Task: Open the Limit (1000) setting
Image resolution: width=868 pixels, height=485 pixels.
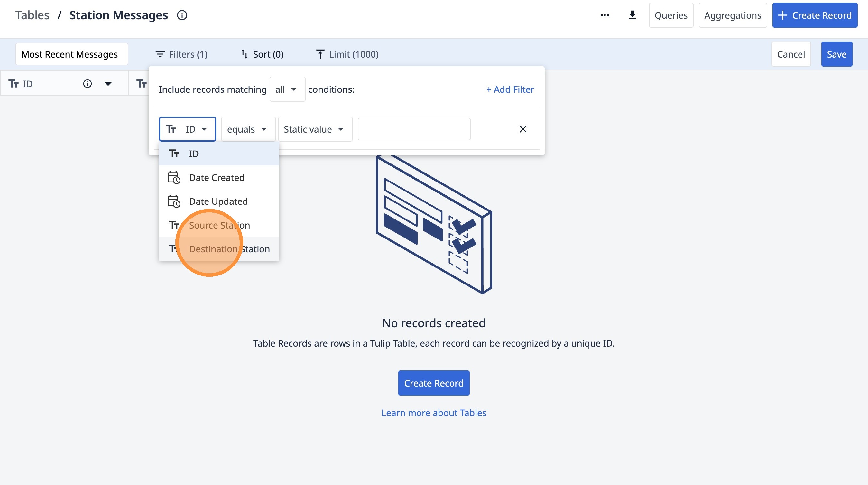Action: tap(347, 54)
